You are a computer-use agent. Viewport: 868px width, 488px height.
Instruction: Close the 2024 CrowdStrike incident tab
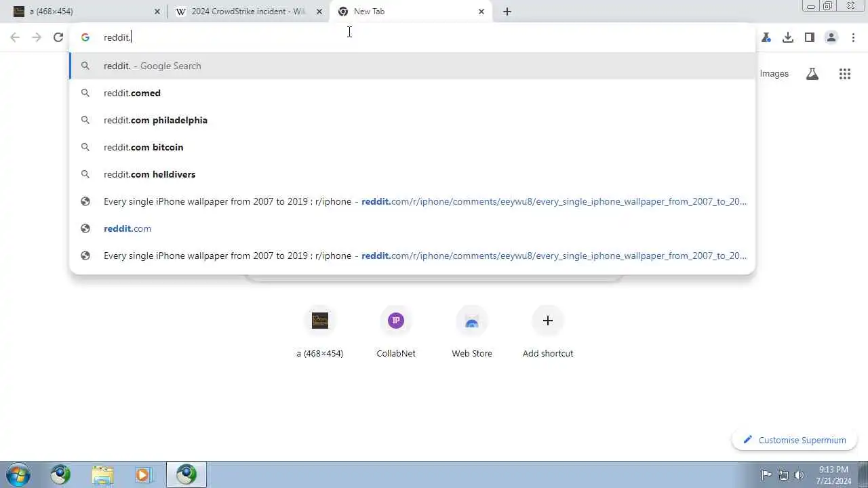coord(319,12)
